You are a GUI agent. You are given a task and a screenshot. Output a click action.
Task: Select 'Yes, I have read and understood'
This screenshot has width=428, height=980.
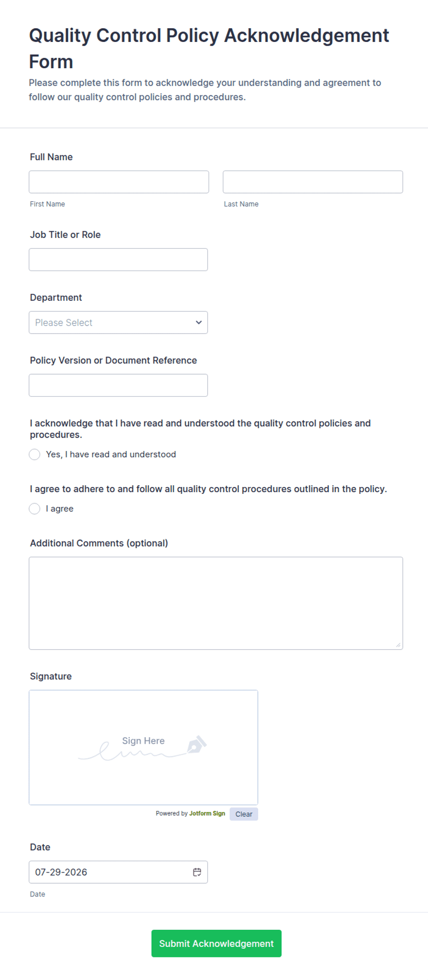click(35, 454)
